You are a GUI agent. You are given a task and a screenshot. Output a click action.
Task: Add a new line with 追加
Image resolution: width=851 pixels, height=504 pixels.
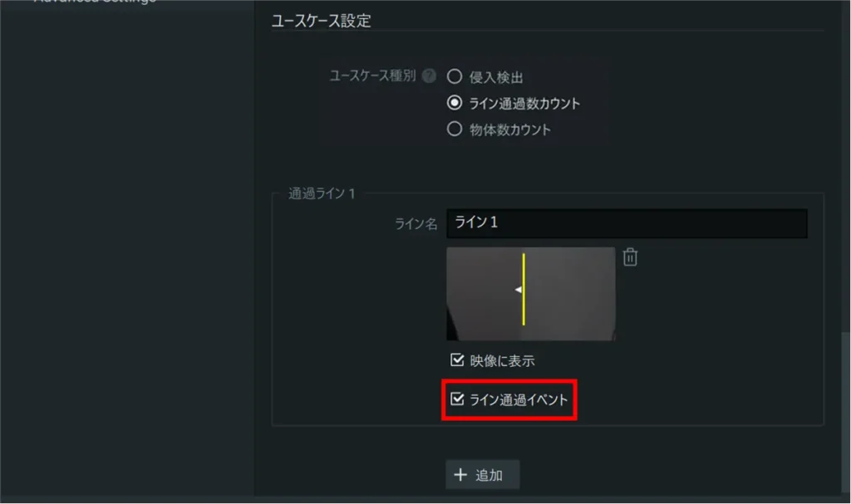483,475
